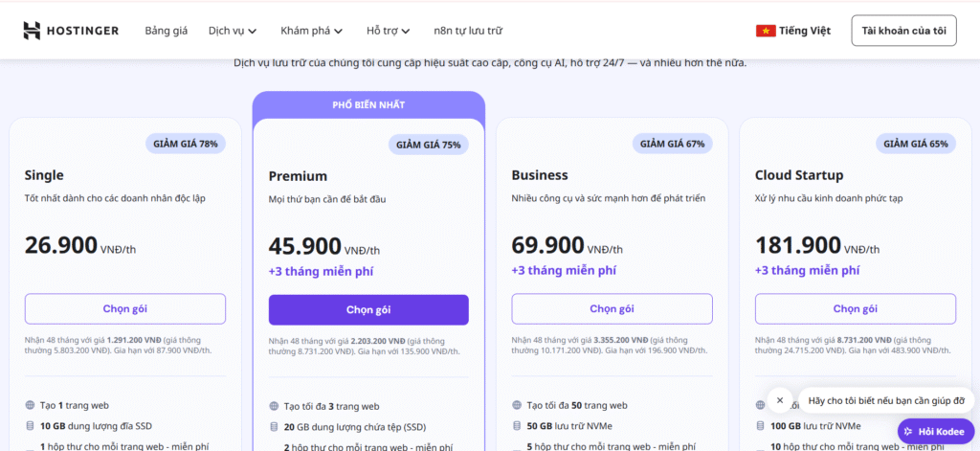Click the Tiếng Việt language selector

coord(792,31)
